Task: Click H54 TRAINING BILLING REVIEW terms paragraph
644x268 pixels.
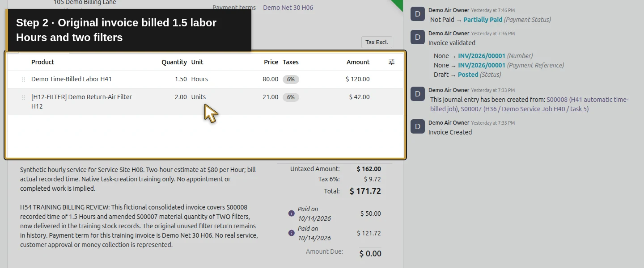Action: point(139,226)
